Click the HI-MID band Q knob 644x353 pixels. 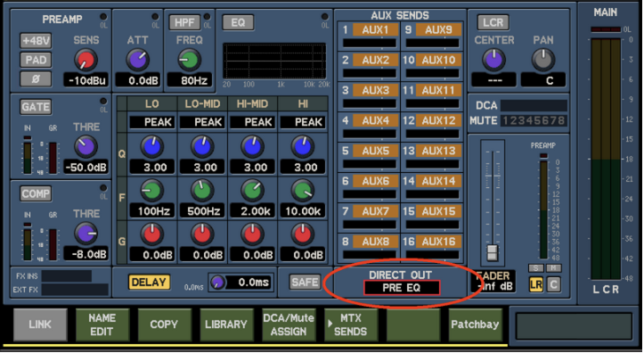click(252, 147)
